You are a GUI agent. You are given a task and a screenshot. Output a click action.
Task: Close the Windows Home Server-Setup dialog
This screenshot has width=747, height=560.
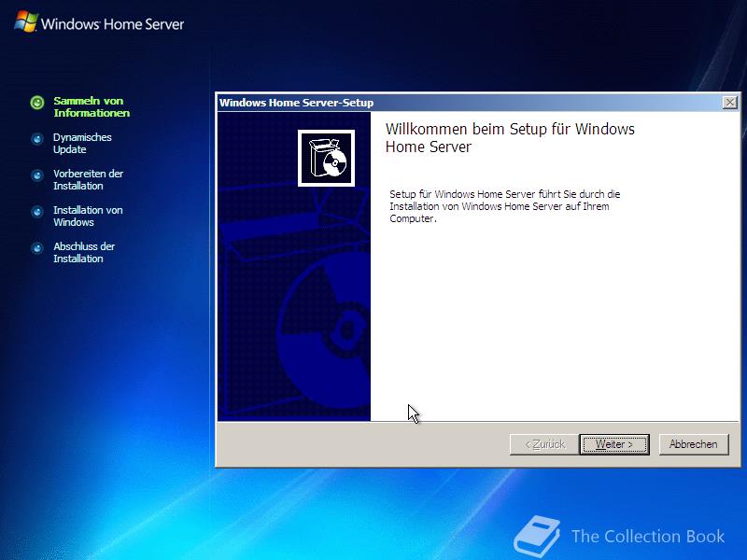point(729,103)
